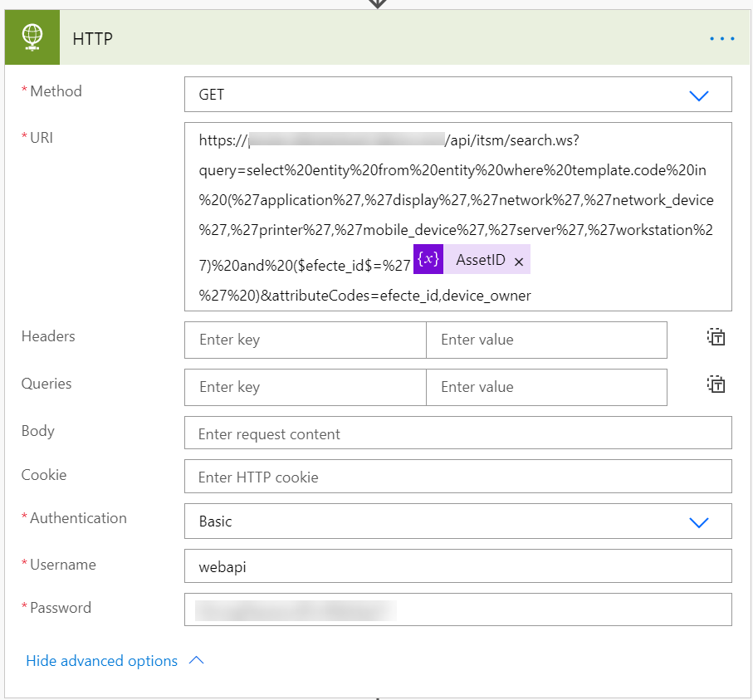Click the Username field containing webapi
The height and width of the screenshot is (700, 753).
pos(457,566)
